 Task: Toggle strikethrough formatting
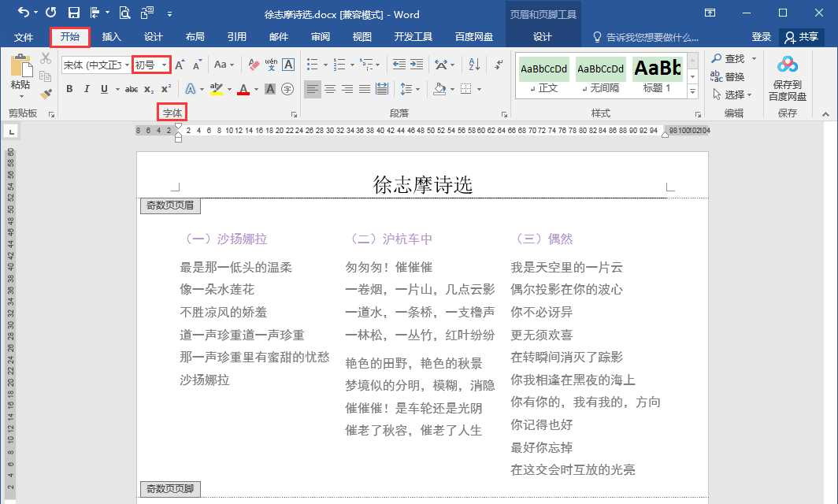(x=132, y=89)
